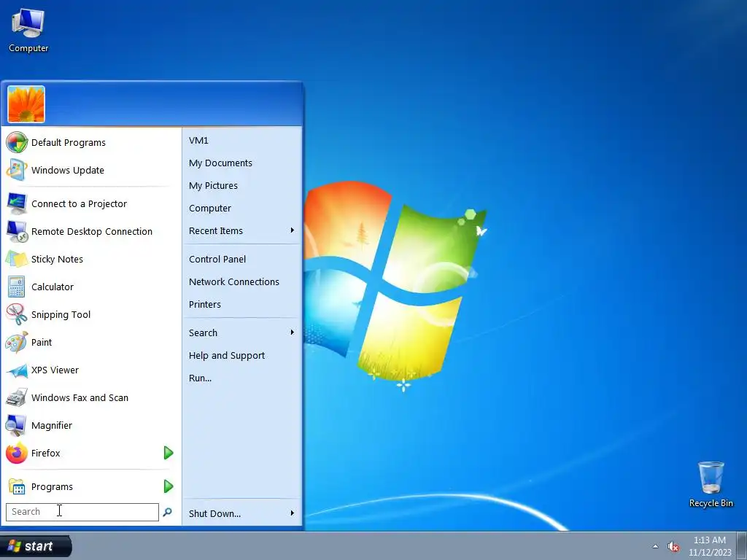Click the Windows Fax and Scan label
Screen dimensions: 747x560
coord(80,397)
